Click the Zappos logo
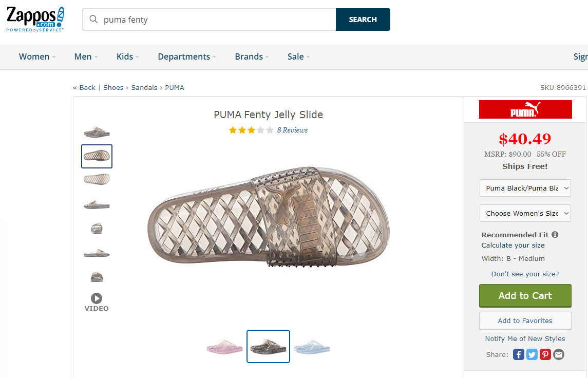The width and height of the screenshot is (588, 378). (x=35, y=20)
